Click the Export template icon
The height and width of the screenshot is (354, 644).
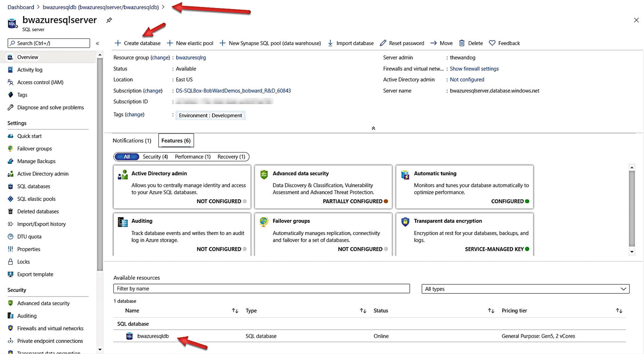coord(11,274)
